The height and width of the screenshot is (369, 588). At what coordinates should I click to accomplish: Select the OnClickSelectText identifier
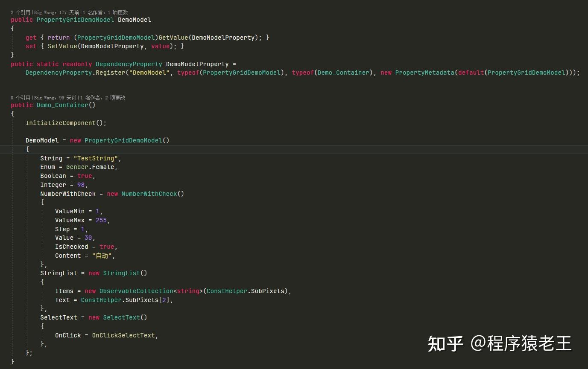[124, 335]
